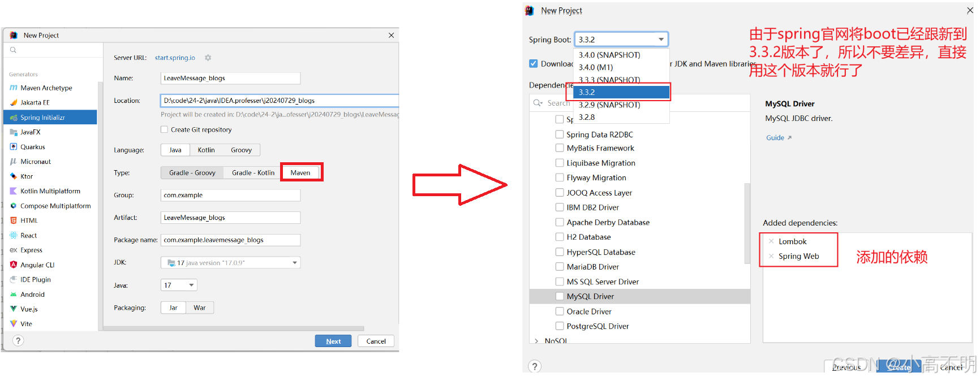Screen dimensions: 980x381
Task: Click the Android generator icon
Action: coord(14,295)
